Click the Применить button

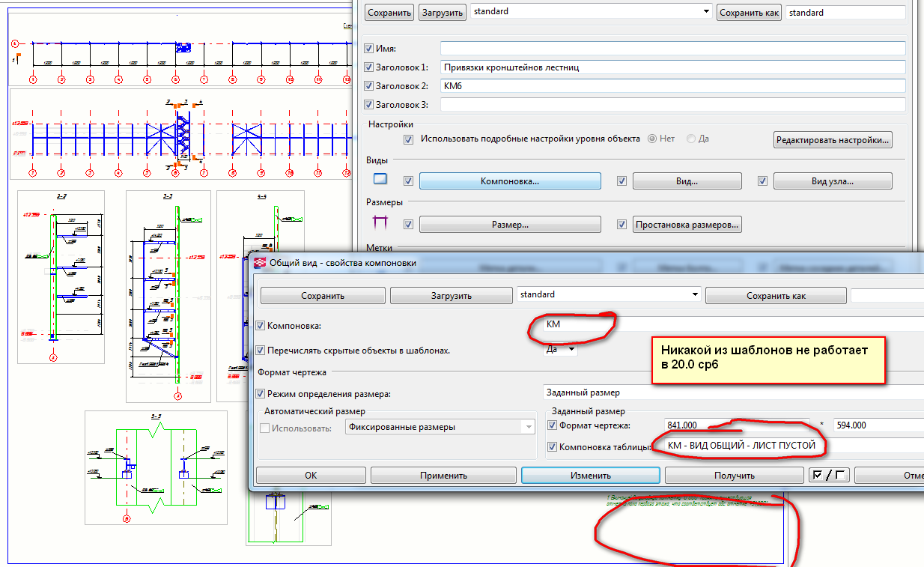pos(443,475)
